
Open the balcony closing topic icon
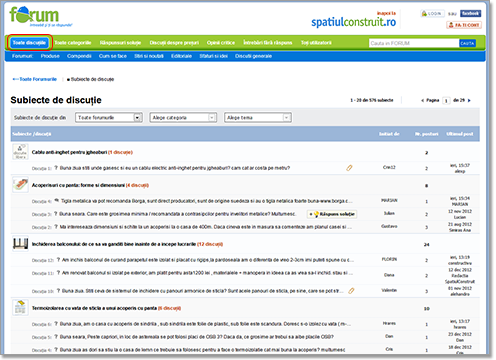[x=20, y=244]
